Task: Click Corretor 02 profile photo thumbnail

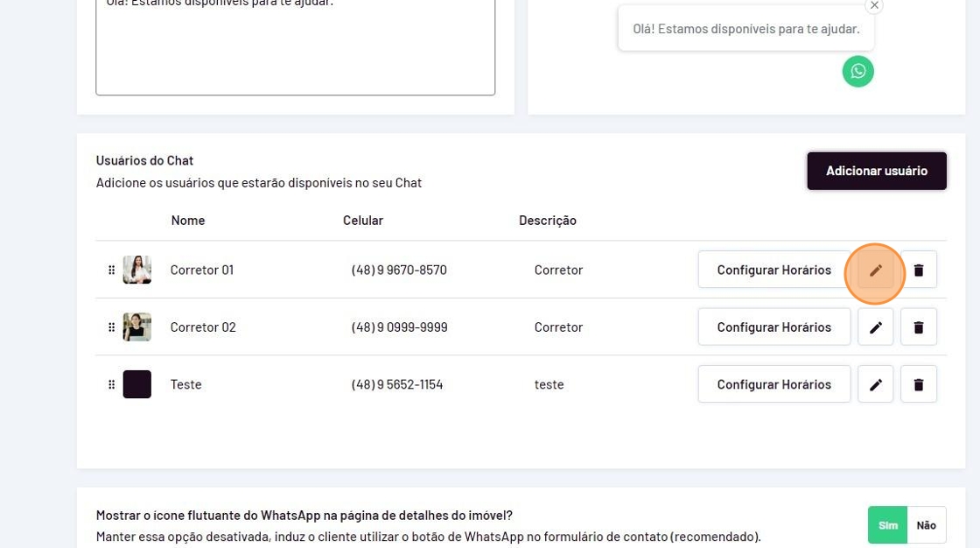Action: [x=137, y=327]
